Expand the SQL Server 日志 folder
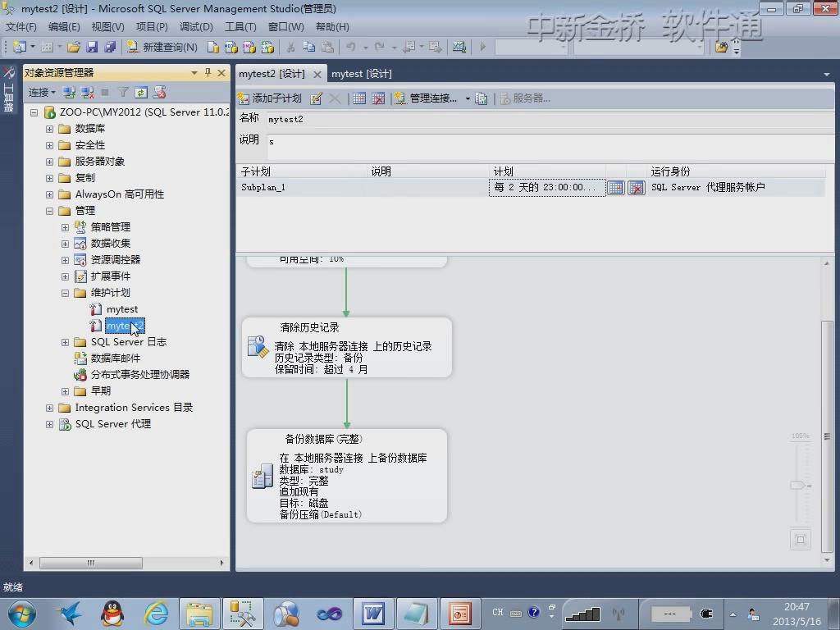Image resolution: width=840 pixels, height=630 pixels. 65,342
